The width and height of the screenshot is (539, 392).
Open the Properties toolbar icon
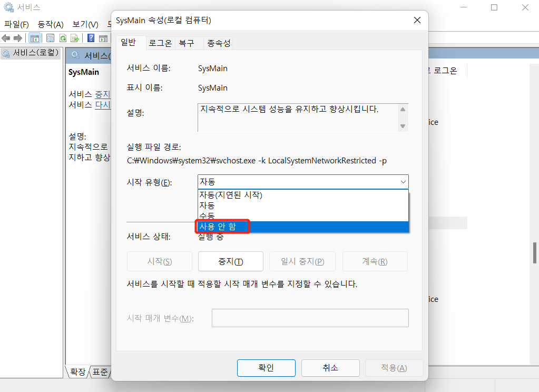49,37
